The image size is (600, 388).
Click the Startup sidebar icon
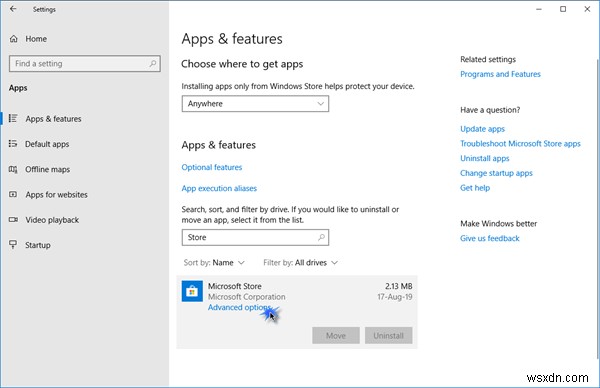pos(13,245)
